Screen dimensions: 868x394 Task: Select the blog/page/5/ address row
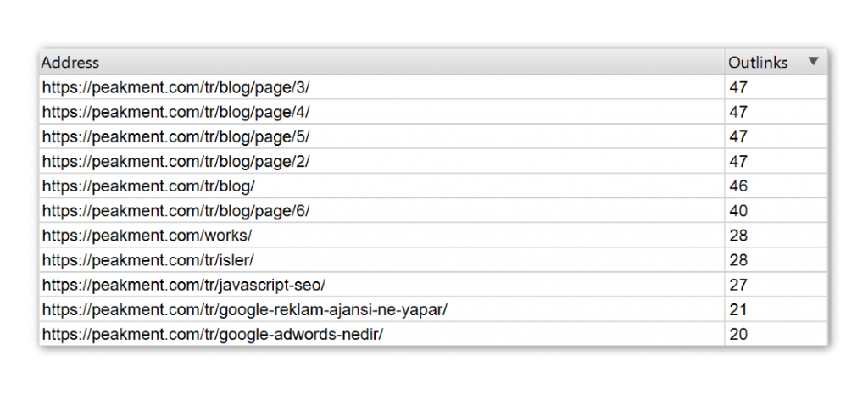[178, 136]
